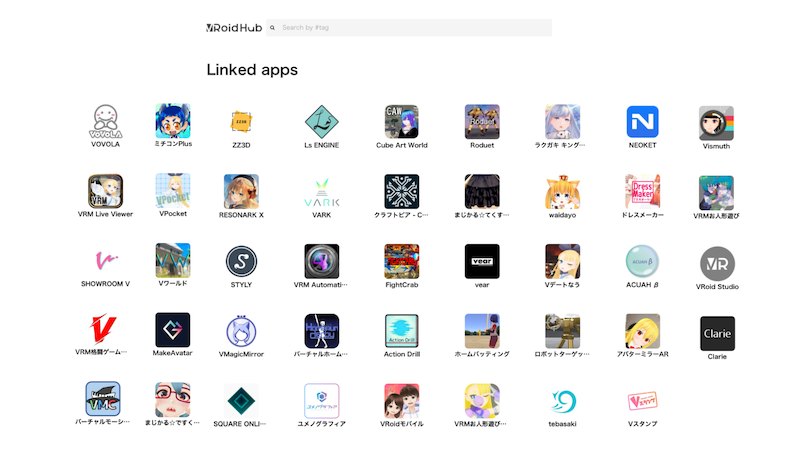Select the ACUAH β app icon

tap(642, 261)
